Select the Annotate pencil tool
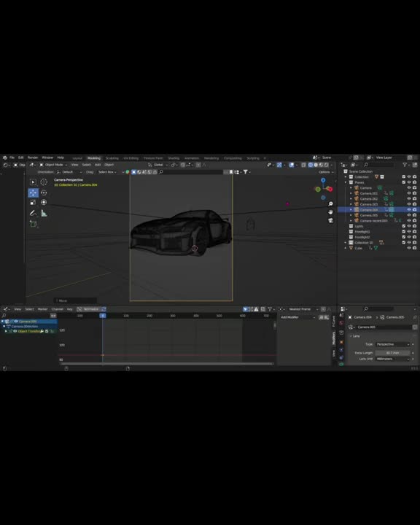 point(33,213)
